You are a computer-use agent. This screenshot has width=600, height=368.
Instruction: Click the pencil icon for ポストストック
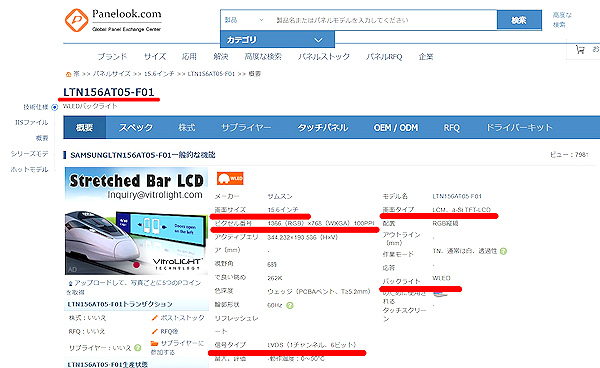[x=155, y=318]
